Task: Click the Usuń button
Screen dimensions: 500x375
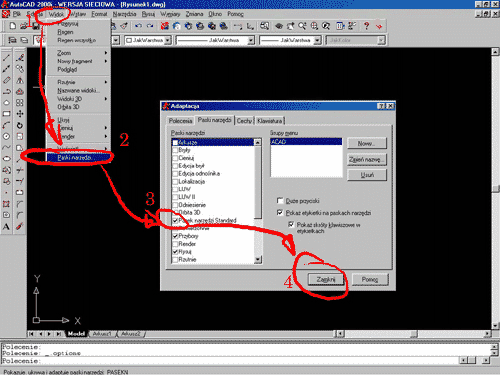Action: pyautogui.click(x=367, y=175)
